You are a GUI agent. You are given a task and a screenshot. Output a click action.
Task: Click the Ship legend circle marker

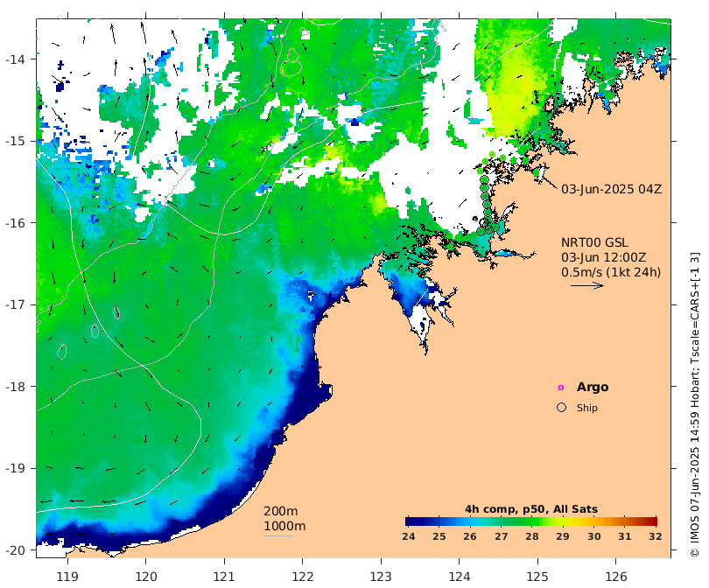[561, 407]
